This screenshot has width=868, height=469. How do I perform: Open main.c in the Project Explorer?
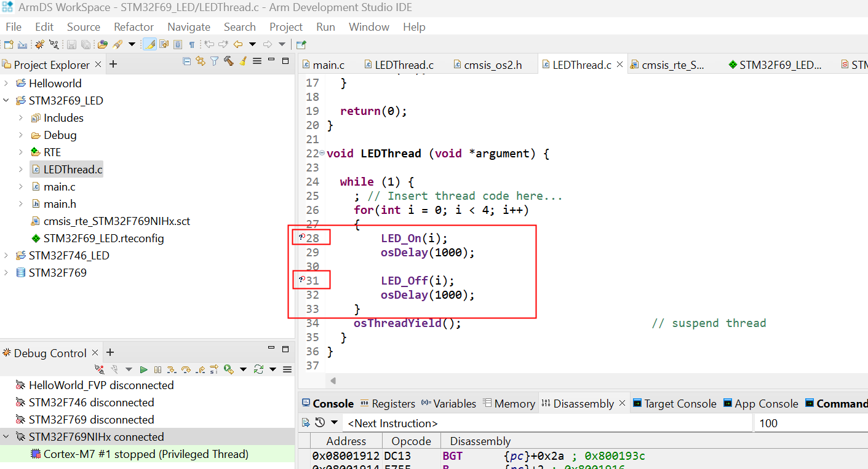(x=60, y=187)
